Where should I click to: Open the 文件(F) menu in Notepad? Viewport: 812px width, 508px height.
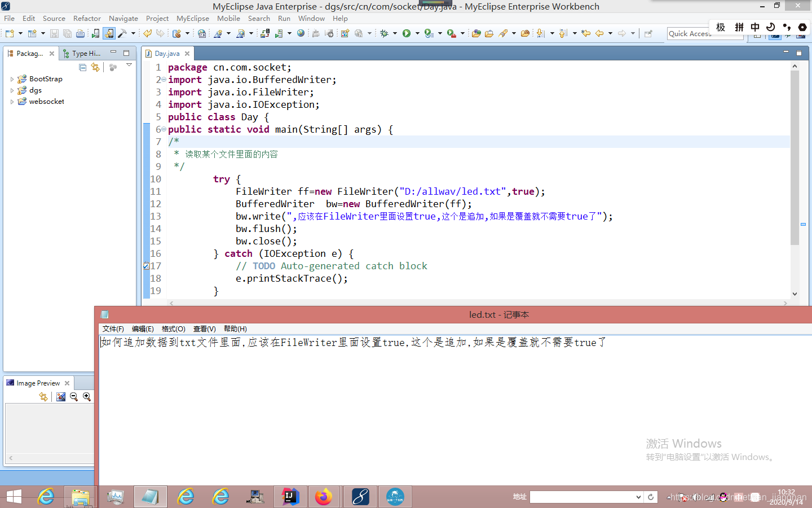pyautogui.click(x=112, y=329)
